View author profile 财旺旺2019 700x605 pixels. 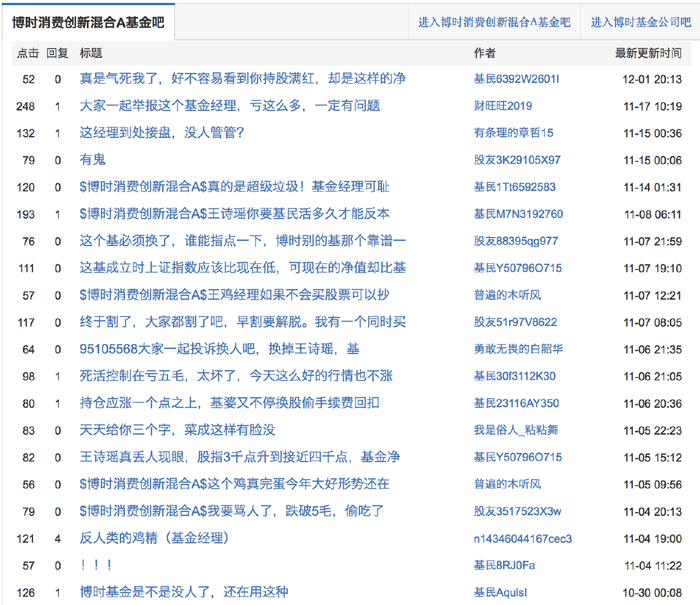coord(503,106)
